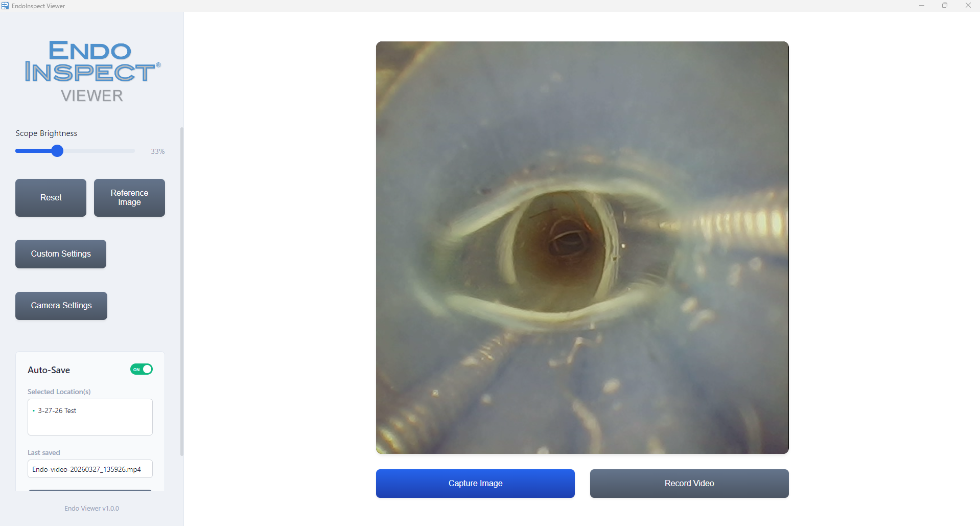Viewport: 980px width, 526px height.
Task: Click the Scope Brightness slider handle
Action: (x=57, y=151)
